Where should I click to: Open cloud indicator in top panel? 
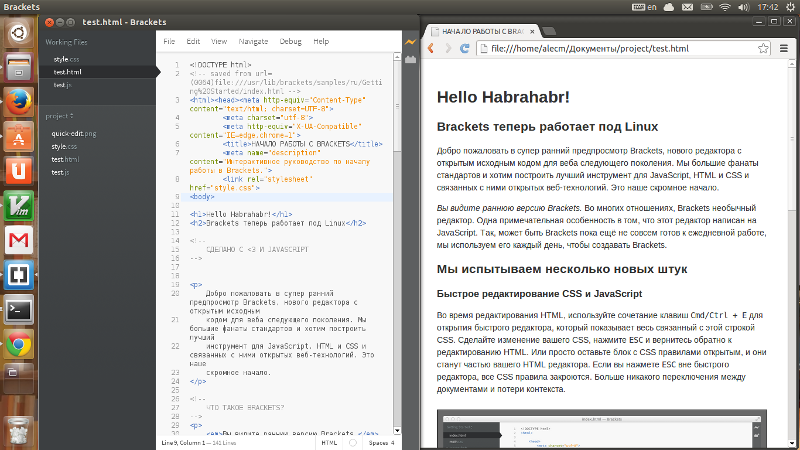tap(668, 7)
